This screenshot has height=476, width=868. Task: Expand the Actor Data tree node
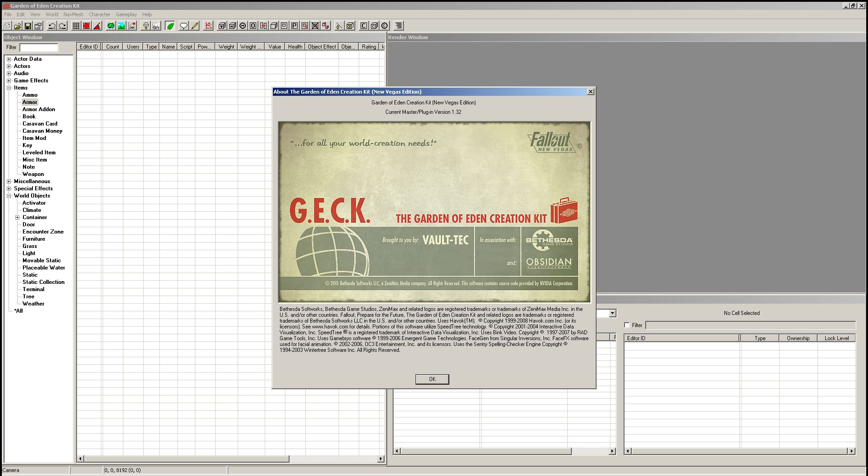9,59
